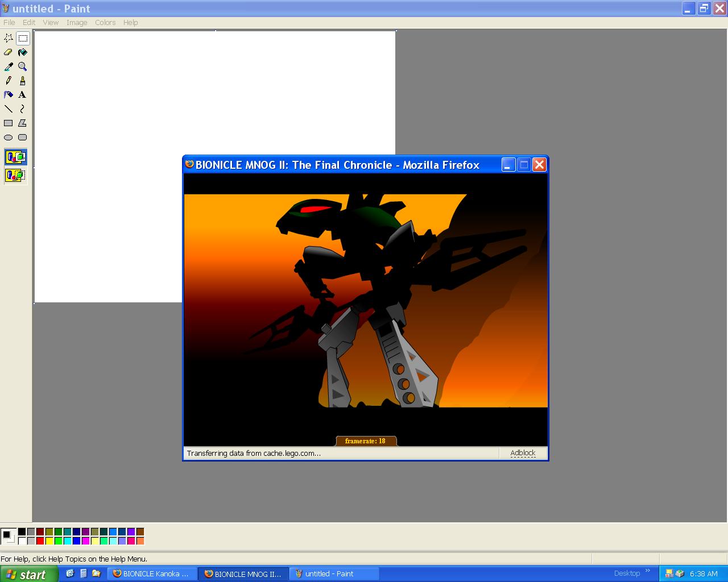The width and height of the screenshot is (728, 582).
Task: Click the framerate: 18 tab
Action: point(366,441)
